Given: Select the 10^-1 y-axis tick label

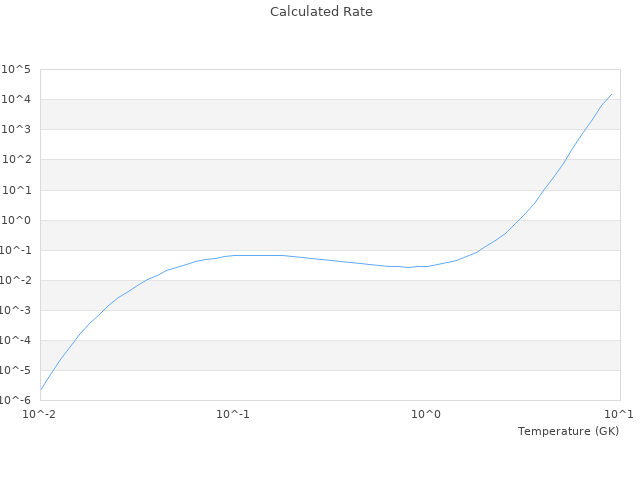Looking at the screenshot, I should tap(16, 250).
